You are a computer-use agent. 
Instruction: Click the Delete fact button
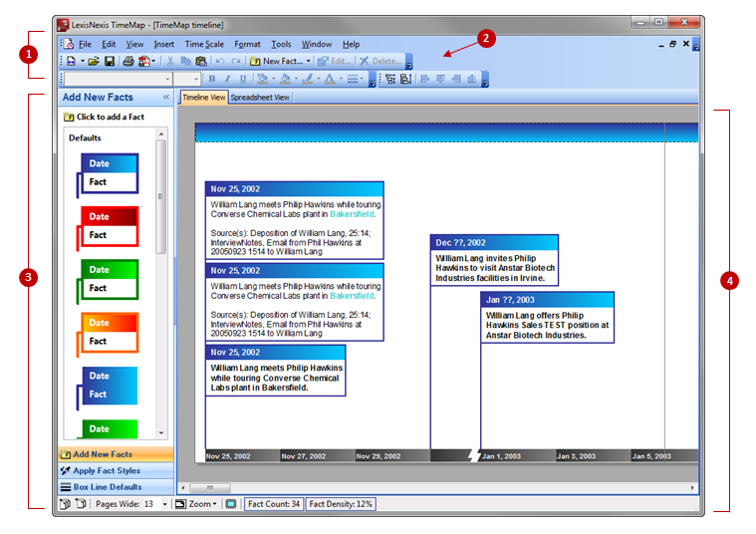click(x=380, y=61)
